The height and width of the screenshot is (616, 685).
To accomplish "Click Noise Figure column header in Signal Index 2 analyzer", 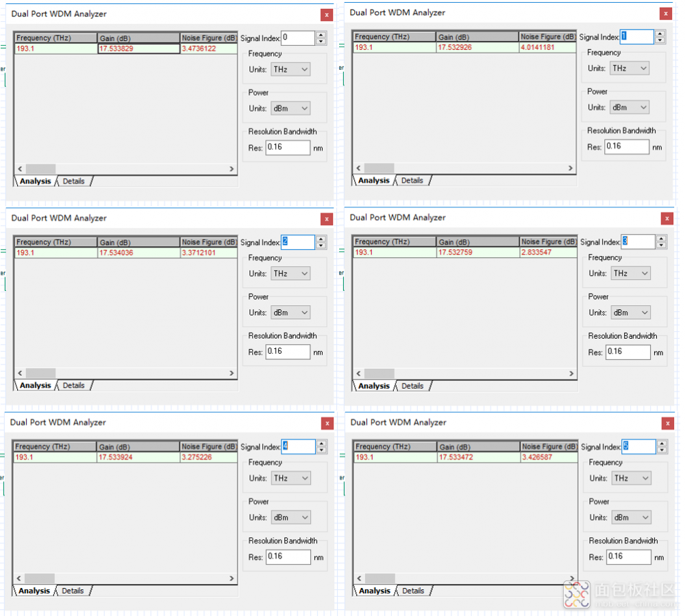I will pos(209,242).
